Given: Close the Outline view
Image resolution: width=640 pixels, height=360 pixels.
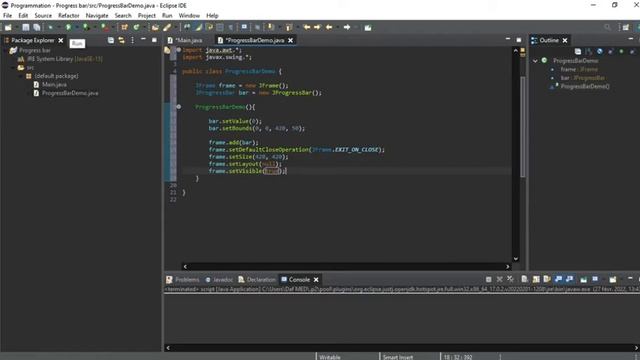Looking at the screenshot, I should coord(565,40).
